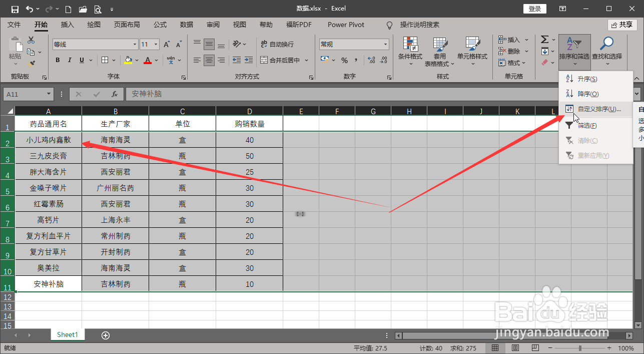Click the Top Align icon
Screen dimensions: 644x354
pyautogui.click(x=197, y=44)
